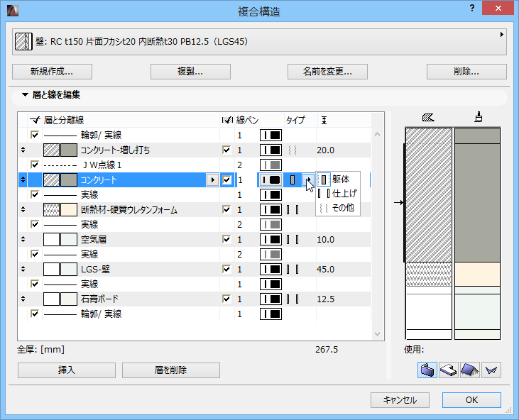
Task: Select the Wall usage icon
Action: pyautogui.click(x=427, y=370)
